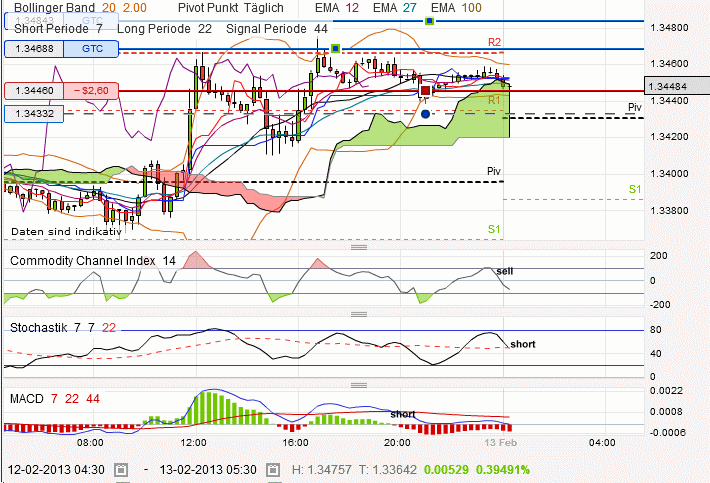Grab the divider handle above Commodity Channel Index
710x483 pixels.
click(359, 247)
